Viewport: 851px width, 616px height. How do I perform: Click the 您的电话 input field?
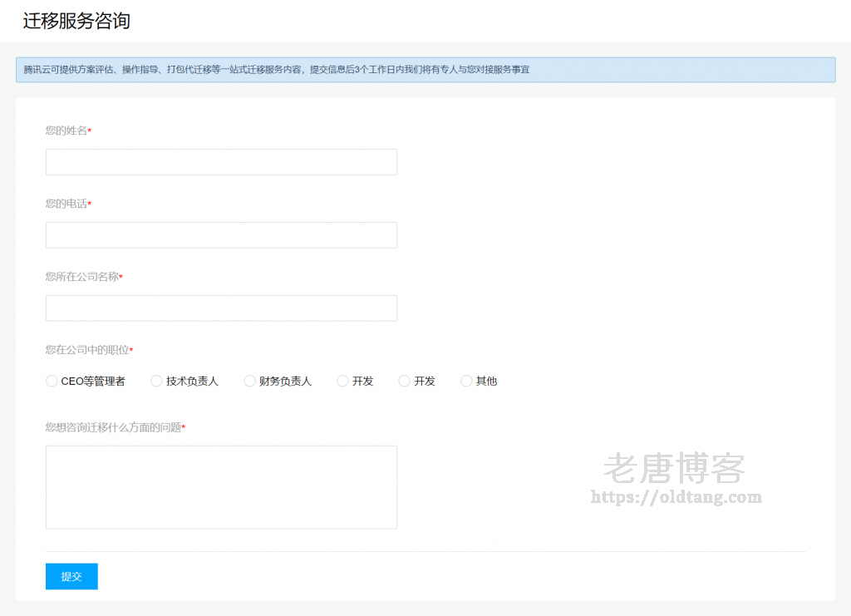click(220, 234)
